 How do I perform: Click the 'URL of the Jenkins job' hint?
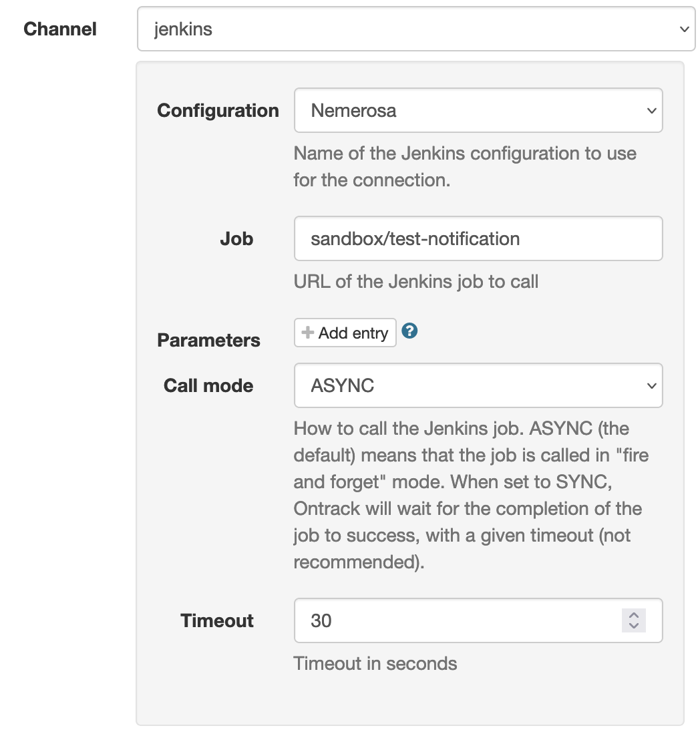pyautogui.click(x=416, y=281)
